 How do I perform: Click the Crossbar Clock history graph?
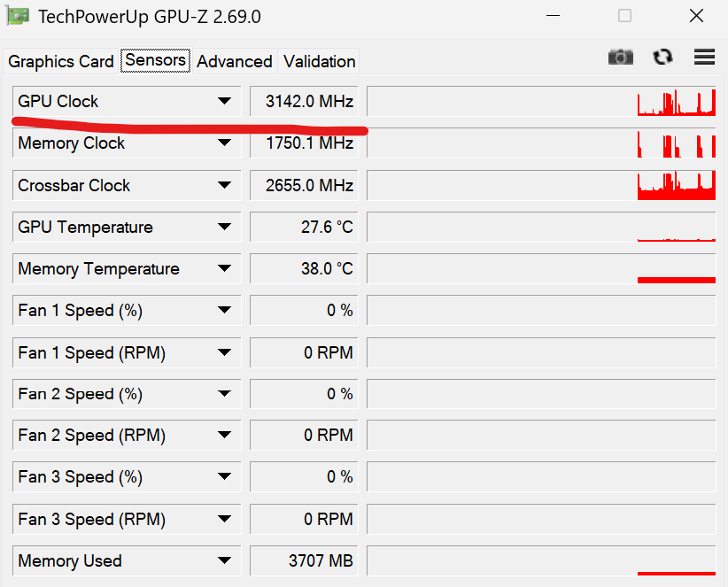(540, 185)
